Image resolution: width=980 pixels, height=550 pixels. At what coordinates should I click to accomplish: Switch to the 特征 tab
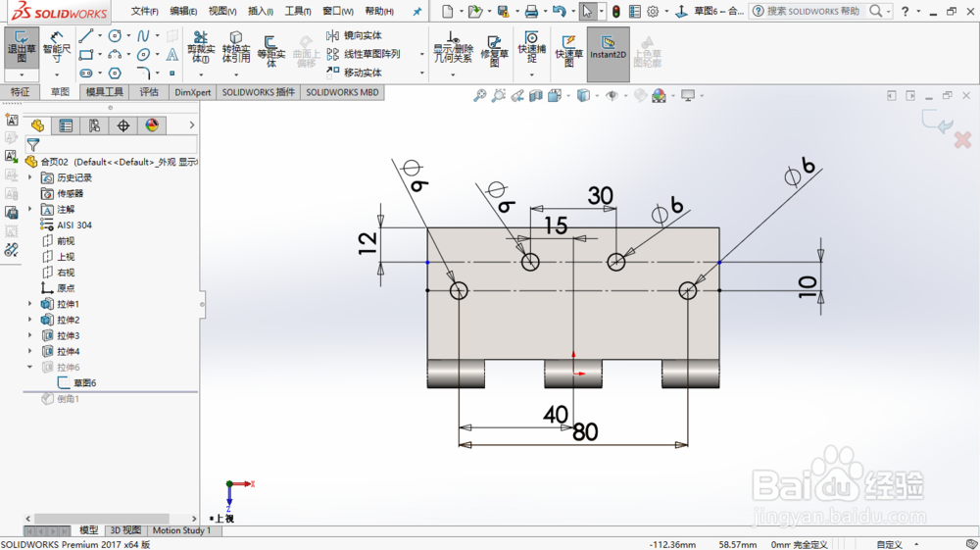tap(20, 92)
